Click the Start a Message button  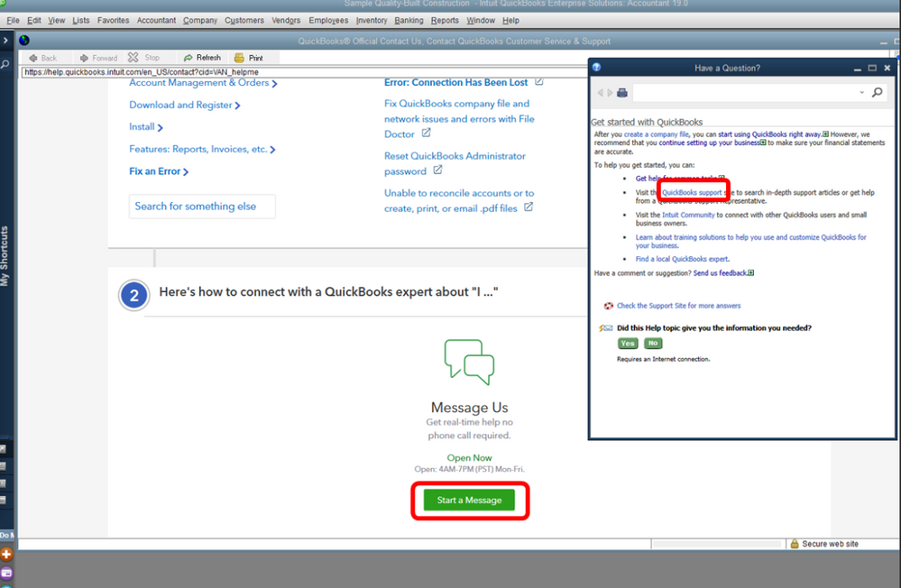469,500
